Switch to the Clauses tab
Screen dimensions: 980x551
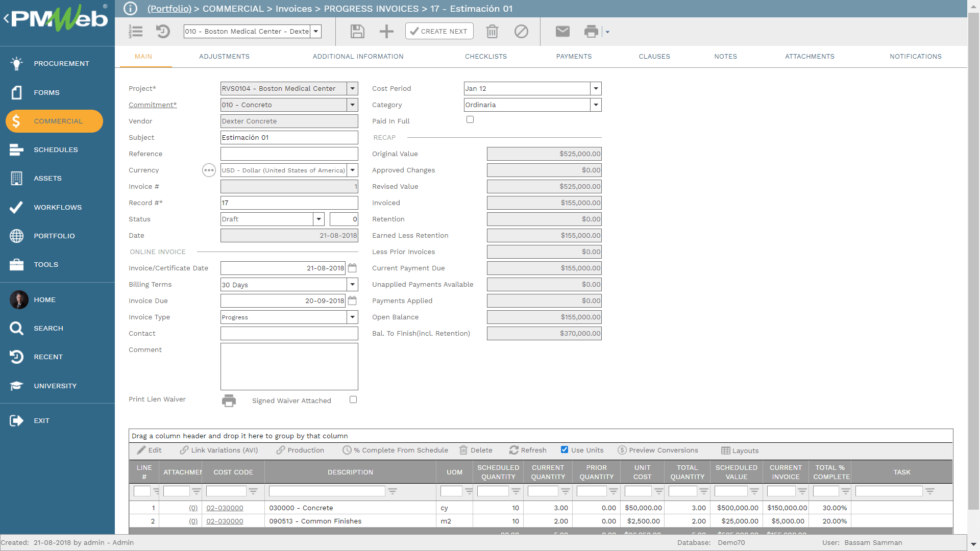[654, 57]
